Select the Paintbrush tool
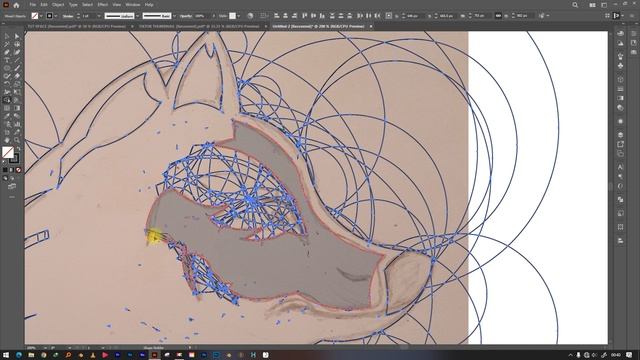 tap(17, 68)
